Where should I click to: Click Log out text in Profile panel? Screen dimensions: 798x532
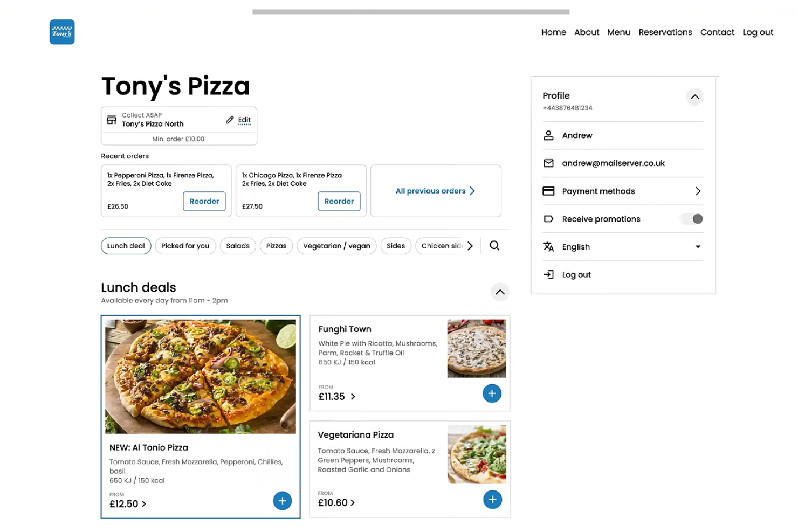click(x=576, y=275)
